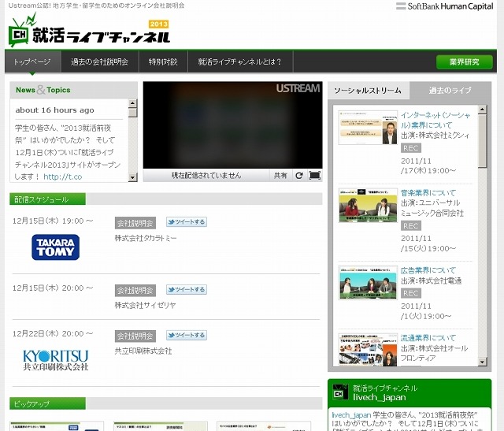Screen dimensions: 504x431
Task: Open 流通業界について link
Action: coord(428,338)
